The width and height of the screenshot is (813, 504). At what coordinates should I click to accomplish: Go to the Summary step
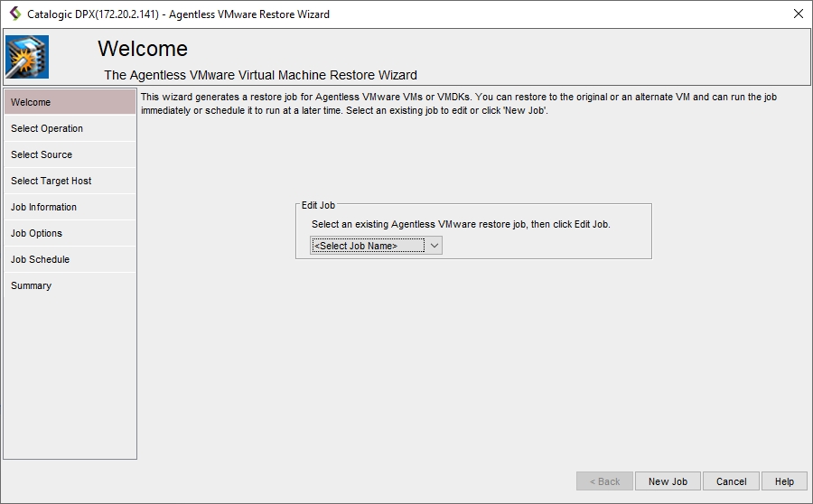click(x=70, y=285)
